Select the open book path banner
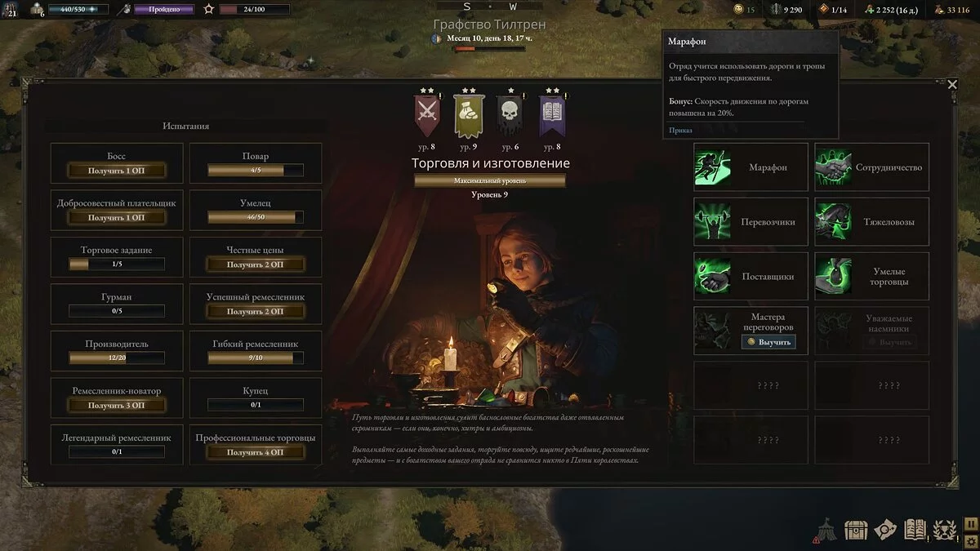 (x=551, y=115)
